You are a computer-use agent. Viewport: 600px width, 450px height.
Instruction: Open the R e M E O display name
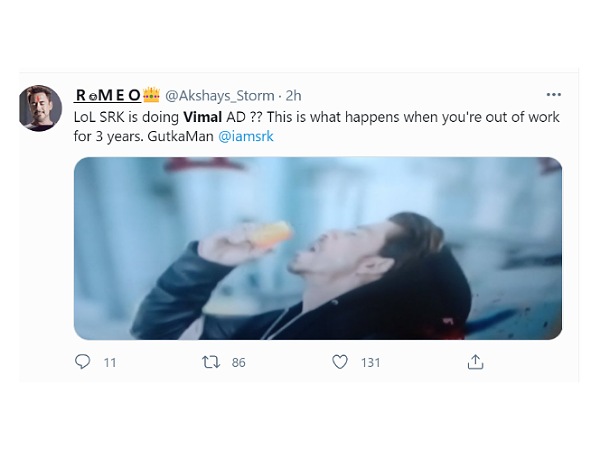click(108, 96)
